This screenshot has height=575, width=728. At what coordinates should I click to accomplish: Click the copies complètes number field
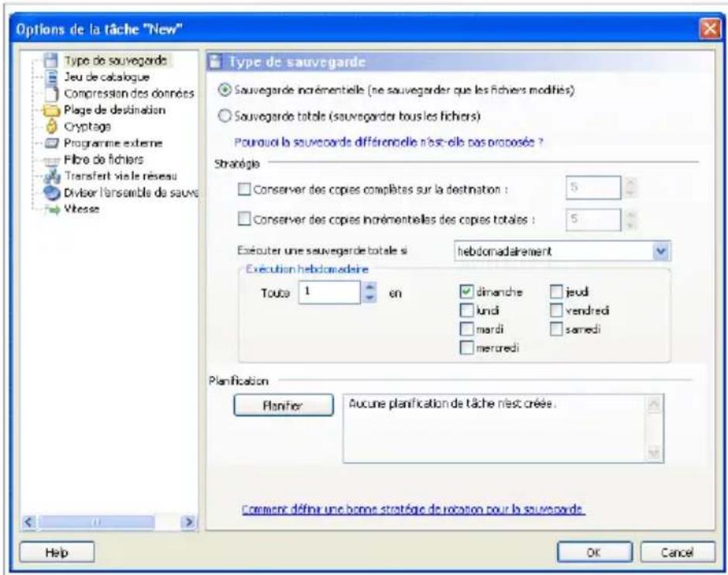[593, 188]
